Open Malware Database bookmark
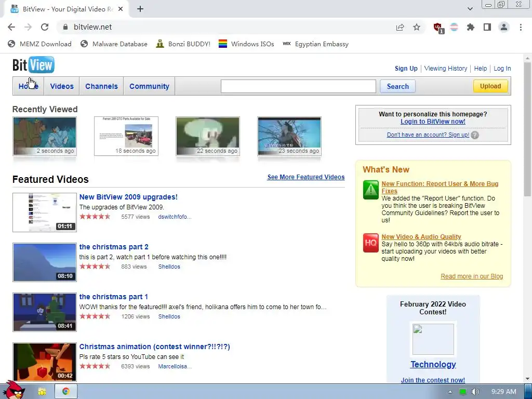This screenshot has width=532, height=399. [x=114, y=44]
